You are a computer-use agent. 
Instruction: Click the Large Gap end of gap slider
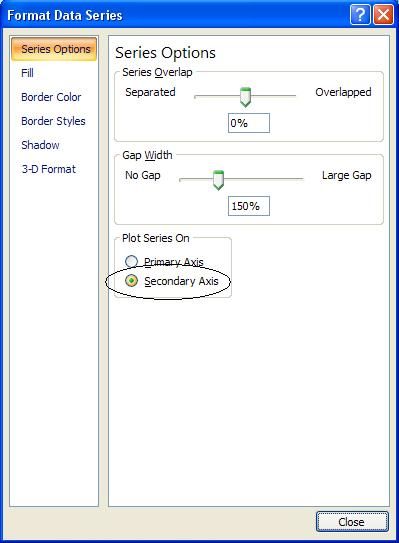point(301,179)
